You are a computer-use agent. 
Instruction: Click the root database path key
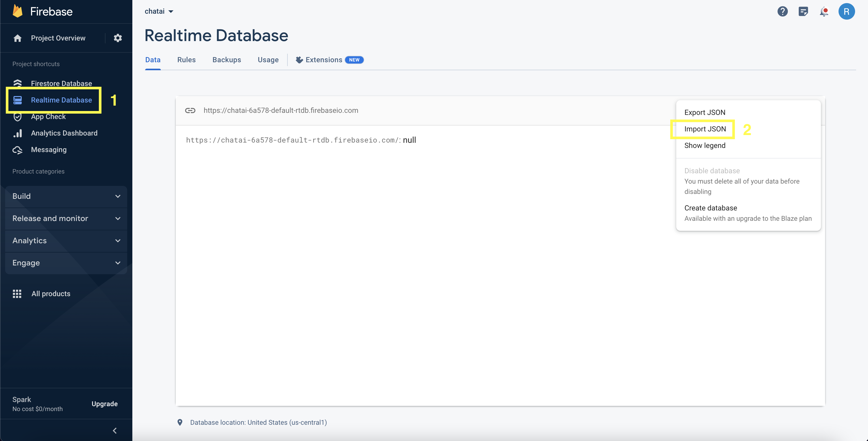pyautogui.click(x=293, y=140)
